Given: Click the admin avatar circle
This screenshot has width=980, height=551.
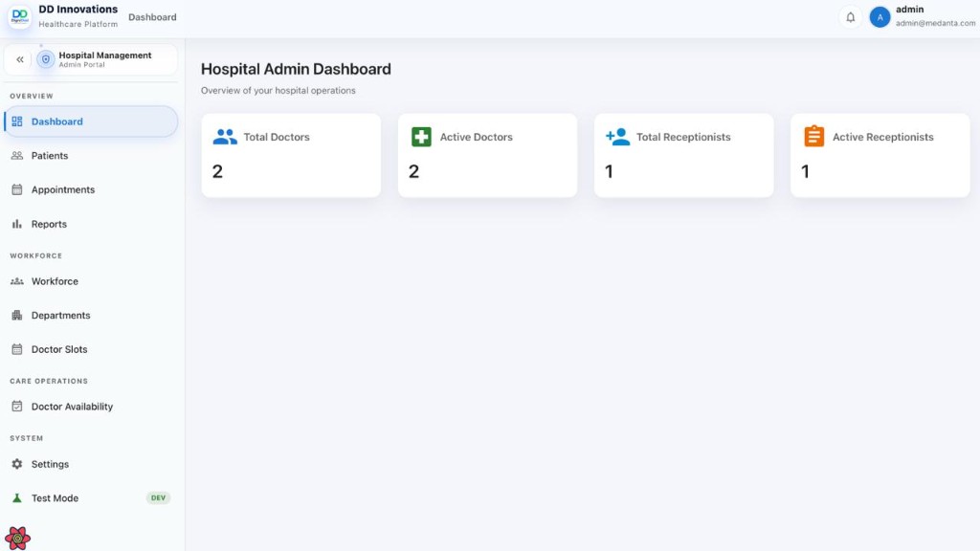Looking at the screenshot, I should 880,17.
